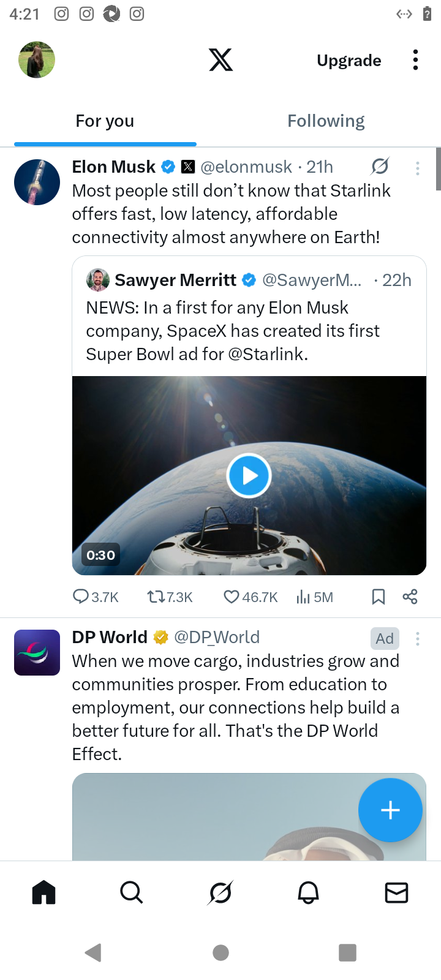Open Grok from bottom navigation bar
The height and width of the screenshot is (980, 441).
tap(221, 893)
